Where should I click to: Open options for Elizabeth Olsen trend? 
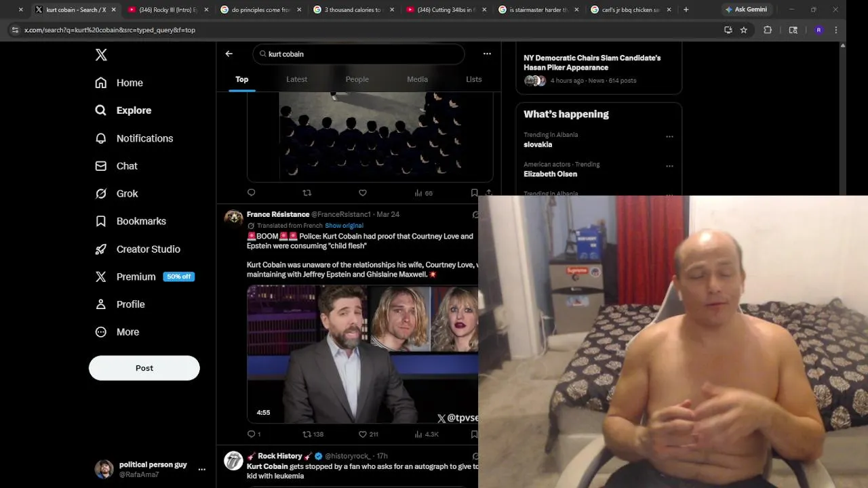point(669,166)
